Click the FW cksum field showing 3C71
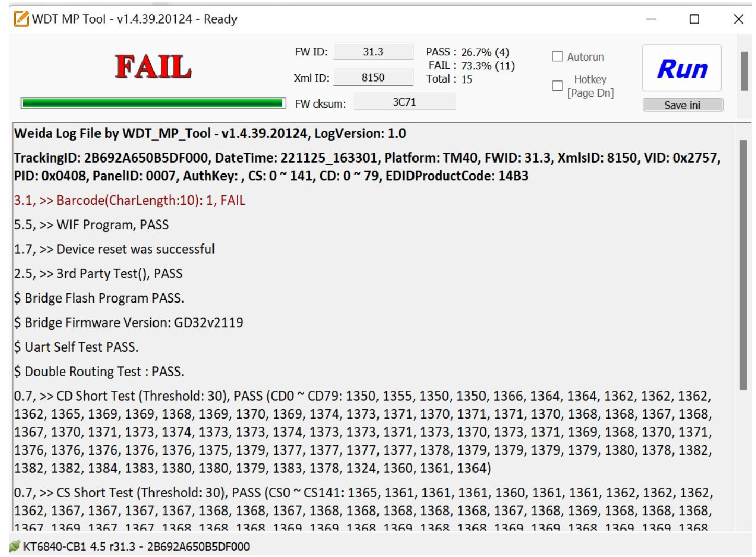The height and width of the screenshot is (557, 756). point(405,101)
